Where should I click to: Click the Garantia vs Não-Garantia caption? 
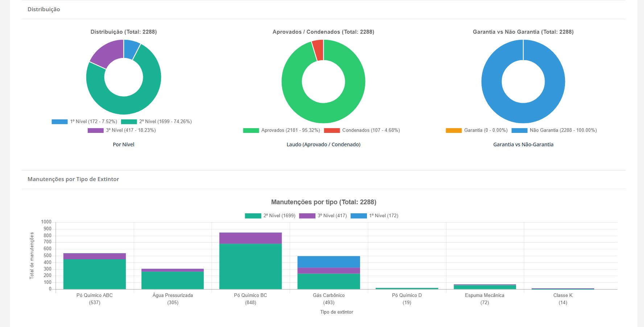tap(523, 144)
